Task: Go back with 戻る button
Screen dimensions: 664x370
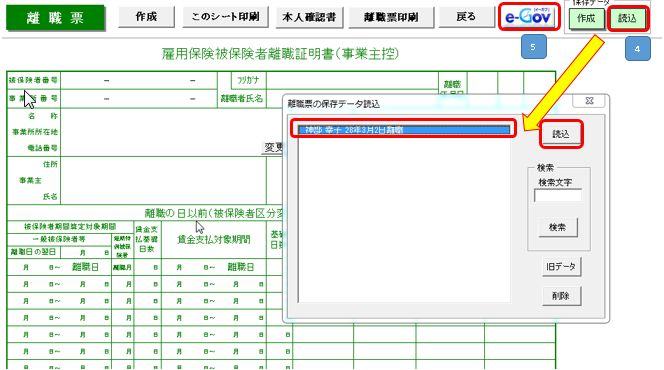Action: (466, 17)
